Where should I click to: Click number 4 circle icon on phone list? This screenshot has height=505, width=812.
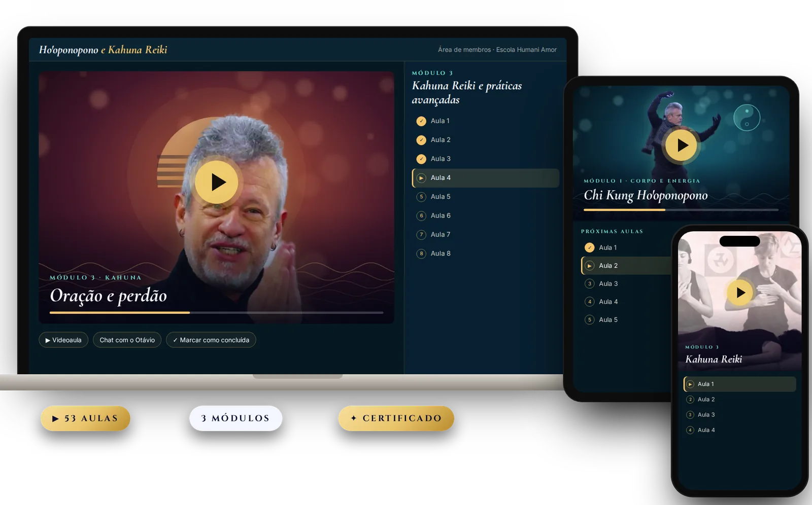690,430
